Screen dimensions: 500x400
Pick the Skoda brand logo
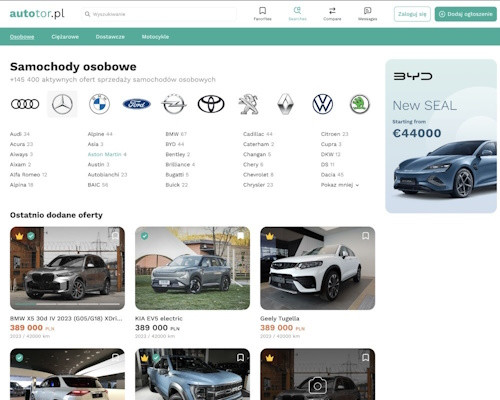(360, 104)
